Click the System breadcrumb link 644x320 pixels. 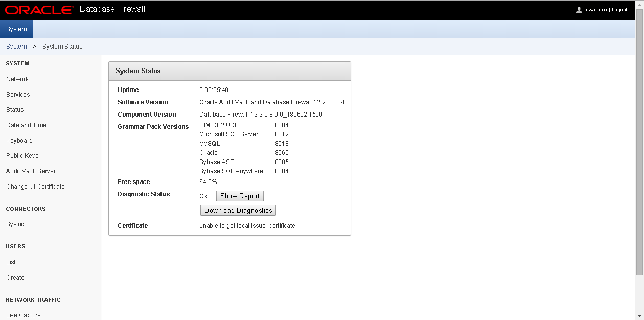(x=16, y=47)
